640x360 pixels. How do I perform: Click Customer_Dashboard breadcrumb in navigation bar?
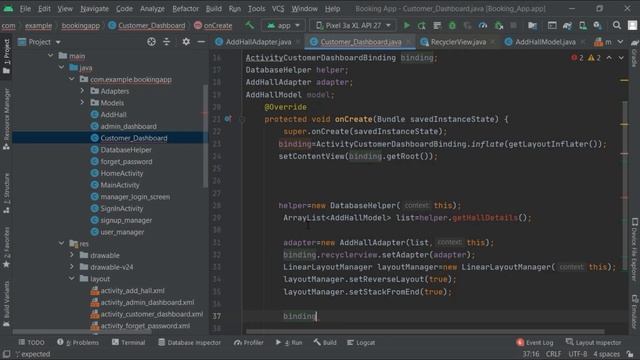click(x=147, y=25)
